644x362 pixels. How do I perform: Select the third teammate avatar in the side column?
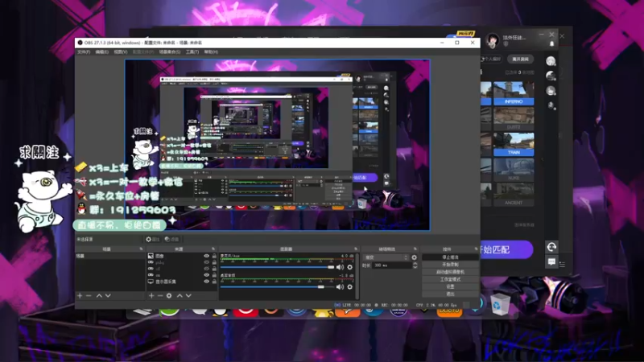(x=551, y=91)
